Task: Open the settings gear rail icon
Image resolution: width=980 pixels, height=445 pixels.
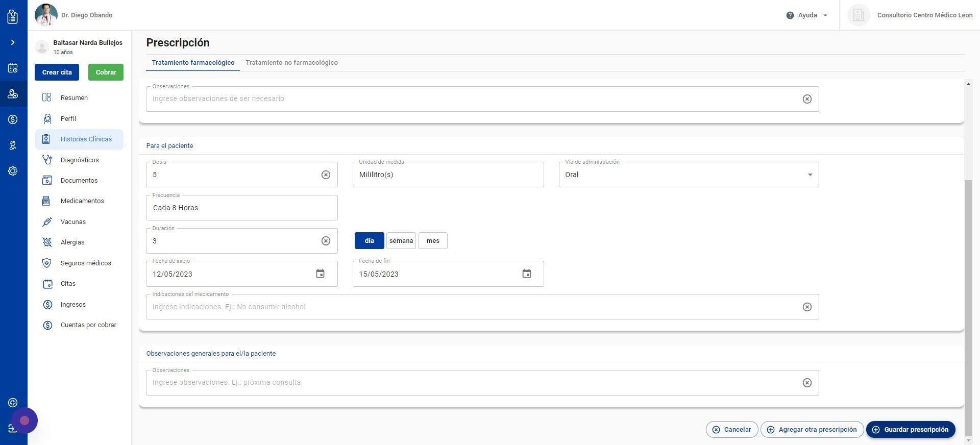Action: pyautogui.click(x=13, y=171)
